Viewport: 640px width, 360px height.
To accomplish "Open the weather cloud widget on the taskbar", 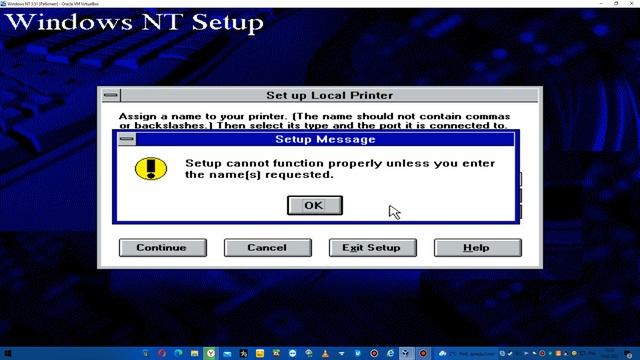I will point(442,353).
